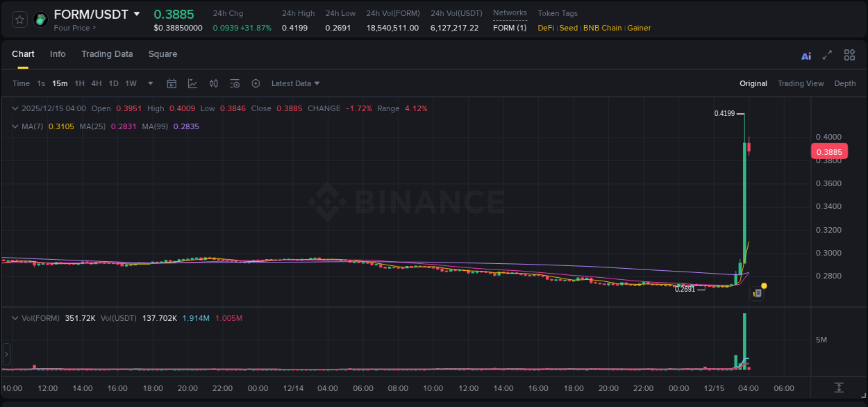The image size is (868, 407).
Task: Click the Trading View chart mode
Action: tap(801, 83)
